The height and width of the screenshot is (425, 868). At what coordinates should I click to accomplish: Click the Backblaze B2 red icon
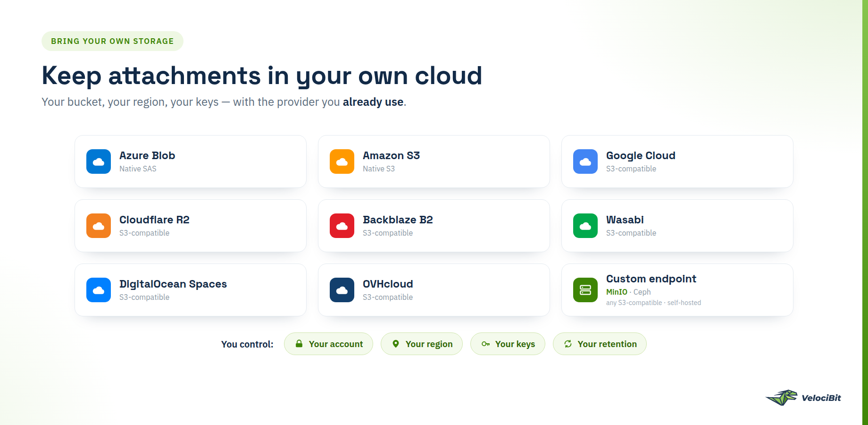342,226
